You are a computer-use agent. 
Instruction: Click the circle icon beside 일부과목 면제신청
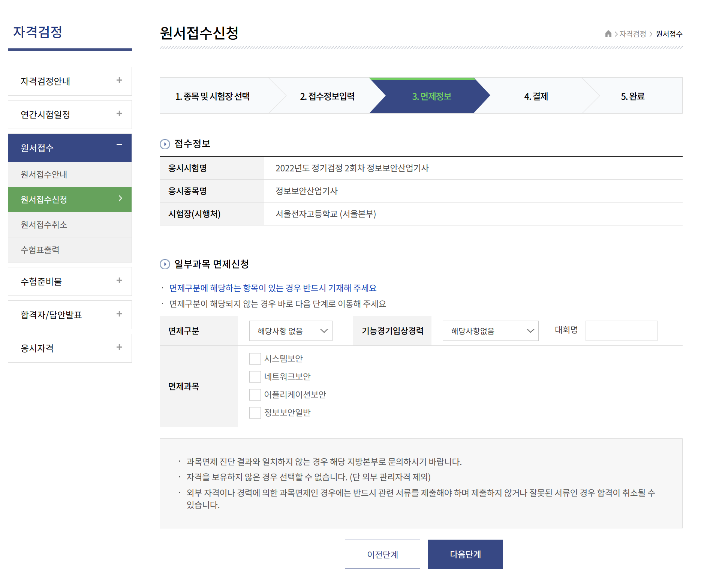tap(165, 264)
